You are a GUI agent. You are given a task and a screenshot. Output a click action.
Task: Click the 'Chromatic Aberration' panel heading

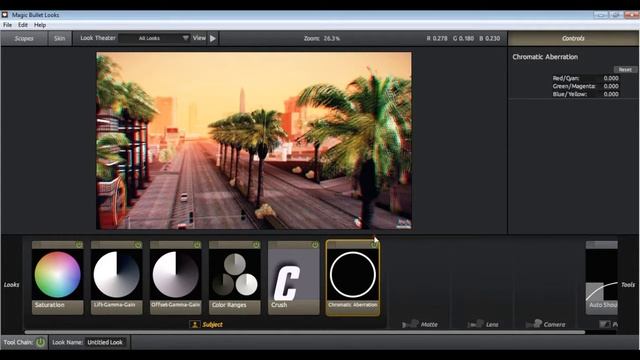pyautogui.click(x=545, y=57)
